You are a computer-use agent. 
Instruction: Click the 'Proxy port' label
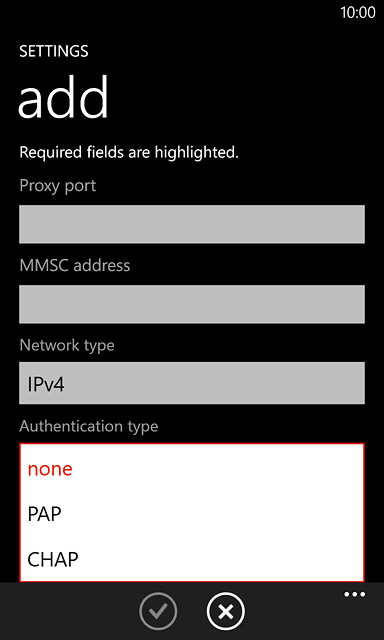(x=58, y=186)
